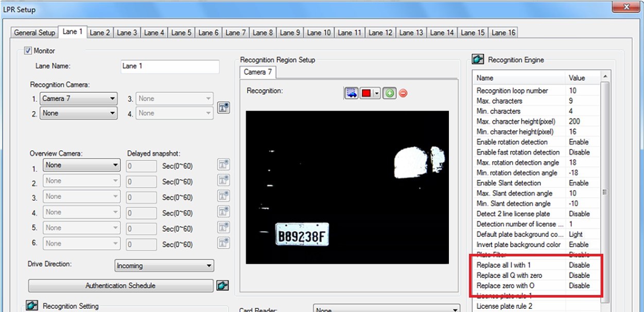Click text icon for Overview Camera row 4
Image resolution: width=644 pixels, height=312 pixels.
pos(223,212)
